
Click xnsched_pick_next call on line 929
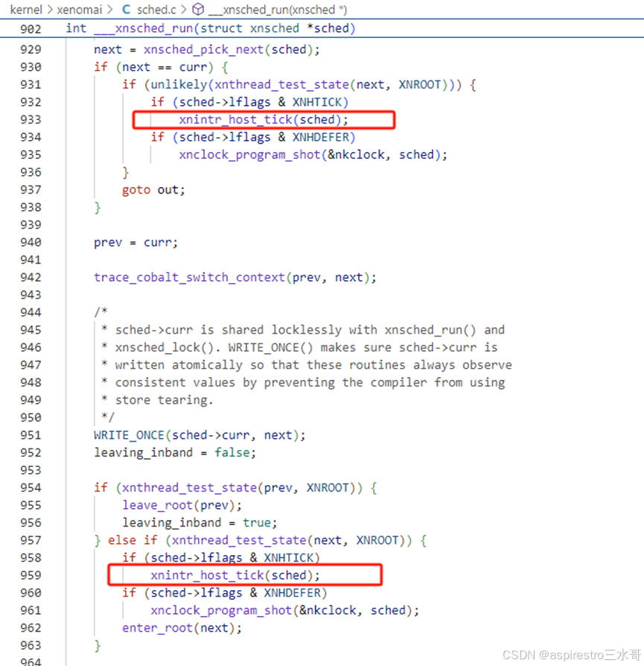[x=204, y=49]
